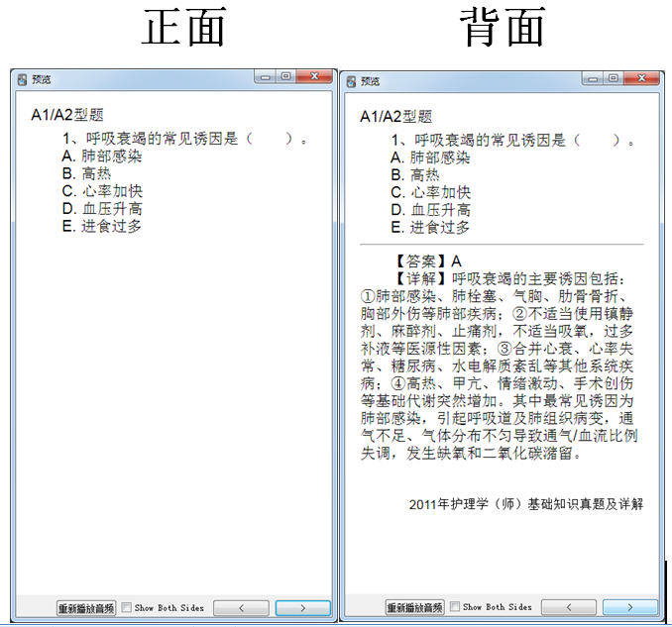Screen dimensions: 672x627
Task: Click question 1 text in right window
Action: coord(513,141)
